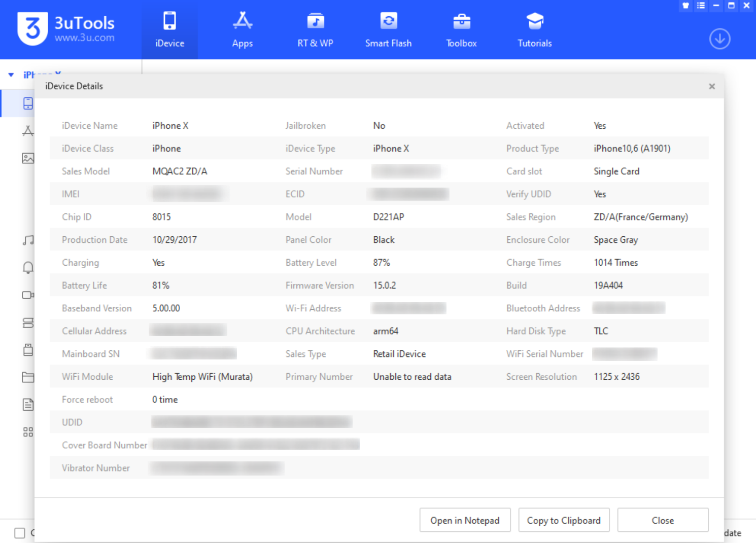Open the downloads center arrow icon
This screenshot has width=756, height=543.
point(719,39)
